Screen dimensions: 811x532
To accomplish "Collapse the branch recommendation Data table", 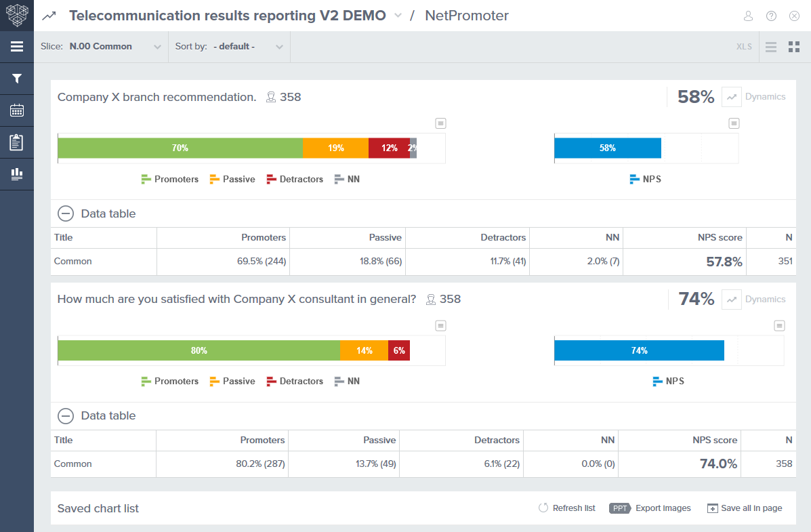I will click(66, 213).
